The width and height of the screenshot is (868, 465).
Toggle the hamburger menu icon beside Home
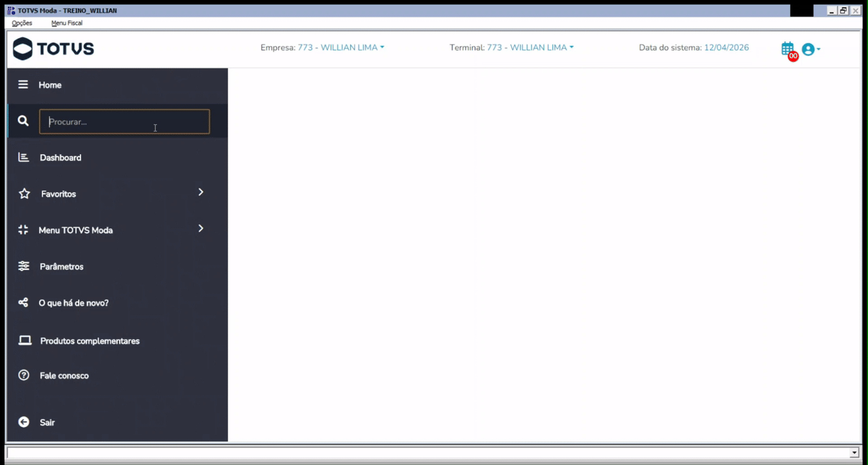click(23, 85)
